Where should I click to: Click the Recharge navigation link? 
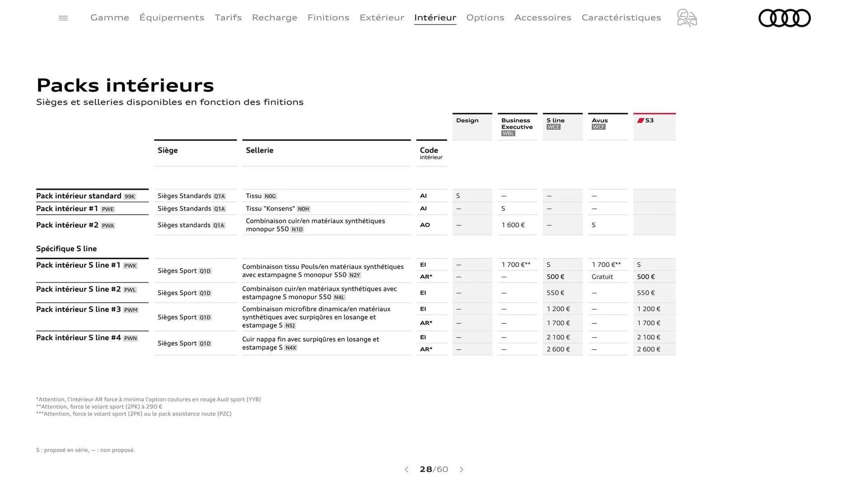[x=274, y=18]
